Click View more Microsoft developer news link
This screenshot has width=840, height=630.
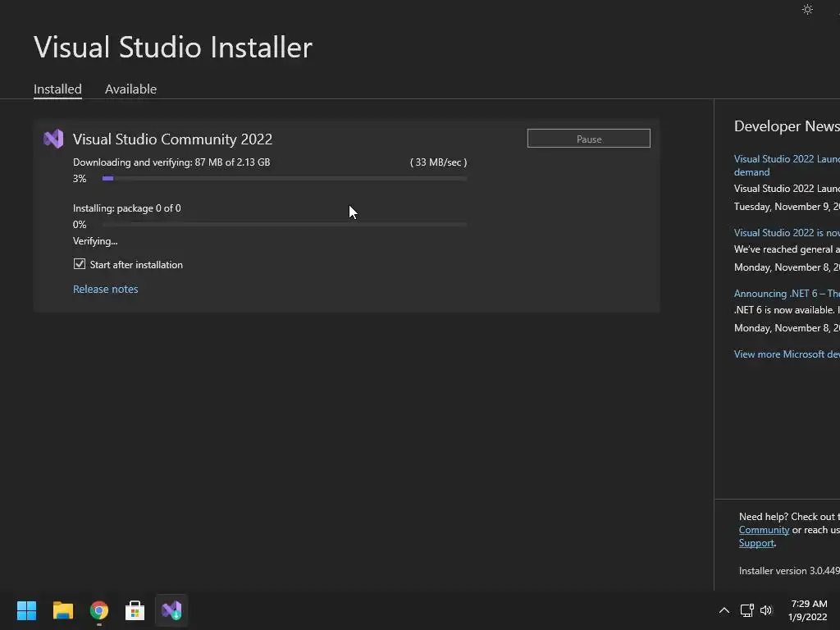pyautogui.click(x=787, y=354)
